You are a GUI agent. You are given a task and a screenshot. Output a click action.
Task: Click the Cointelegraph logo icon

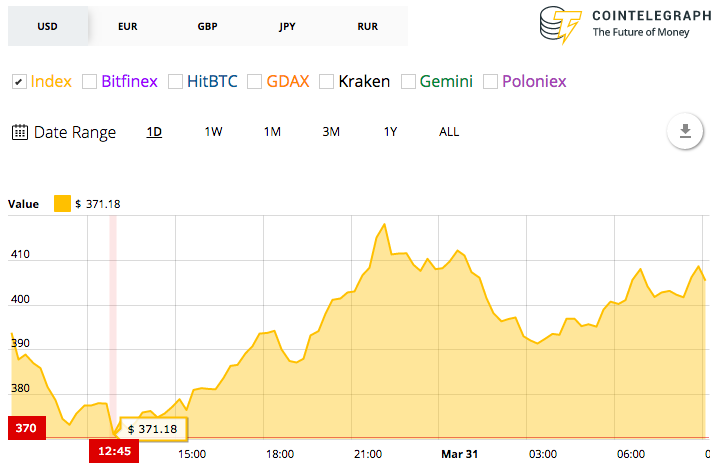point(560,26)
